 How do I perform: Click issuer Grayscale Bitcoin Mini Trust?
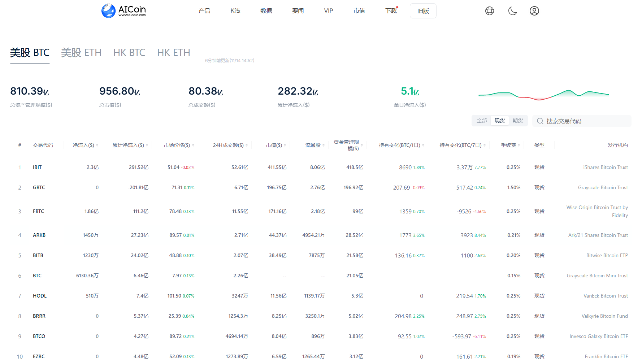pyautogui.click(x=597, y=276)
